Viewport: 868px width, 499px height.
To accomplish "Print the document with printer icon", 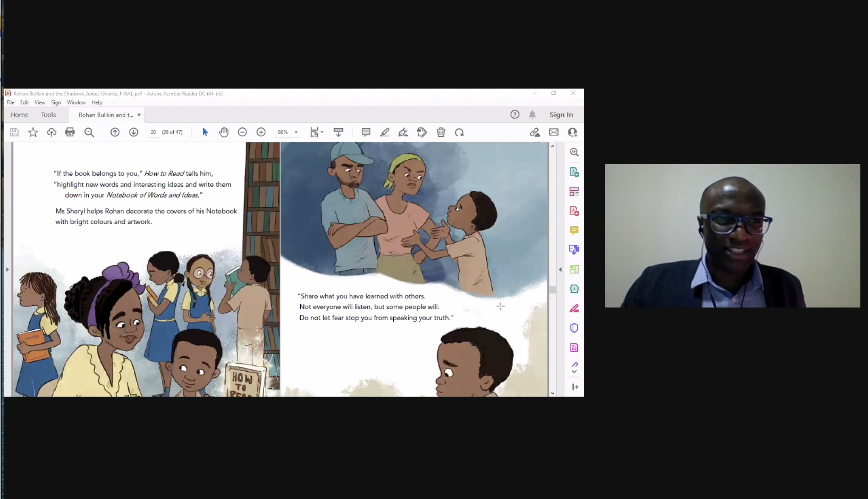I will click(70, 132).
